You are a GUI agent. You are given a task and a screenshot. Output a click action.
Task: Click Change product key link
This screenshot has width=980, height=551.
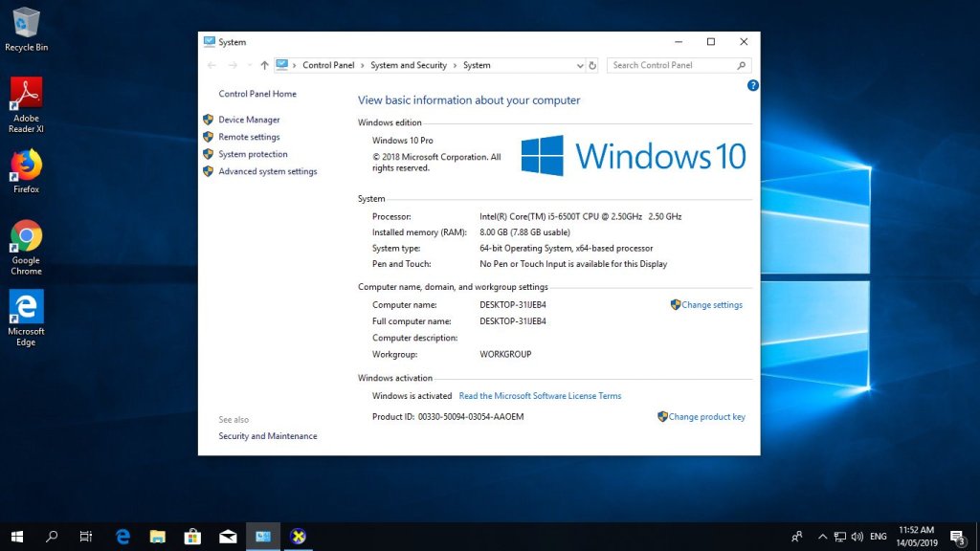click(707, 417)
